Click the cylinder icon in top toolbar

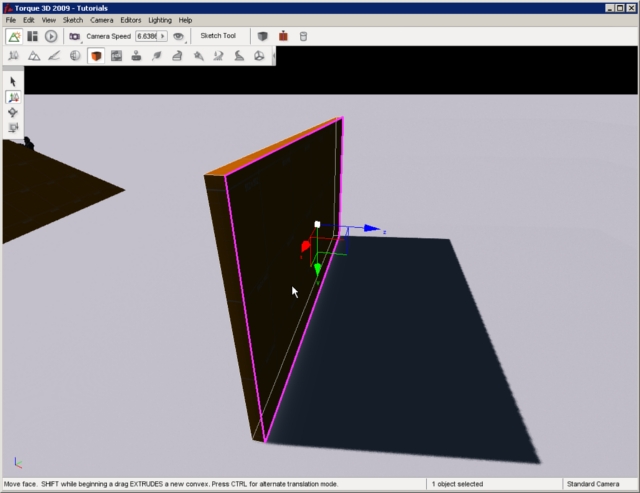click(304, 36)
